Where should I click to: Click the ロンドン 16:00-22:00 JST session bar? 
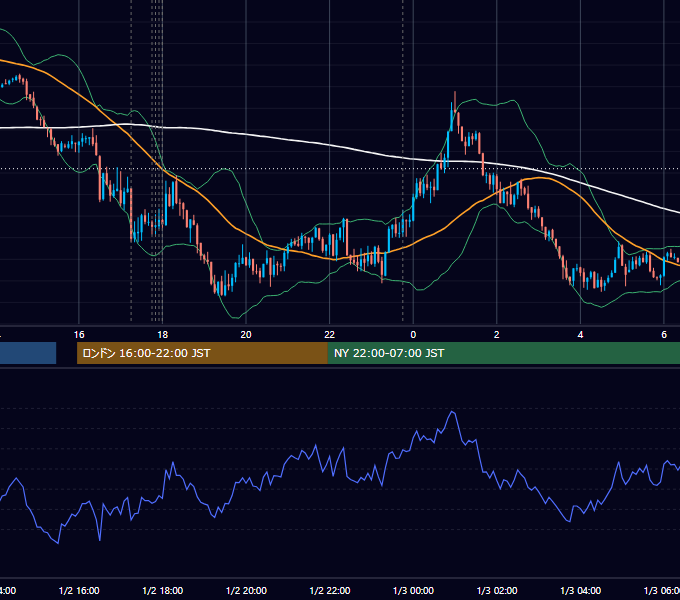click(202, 353)
